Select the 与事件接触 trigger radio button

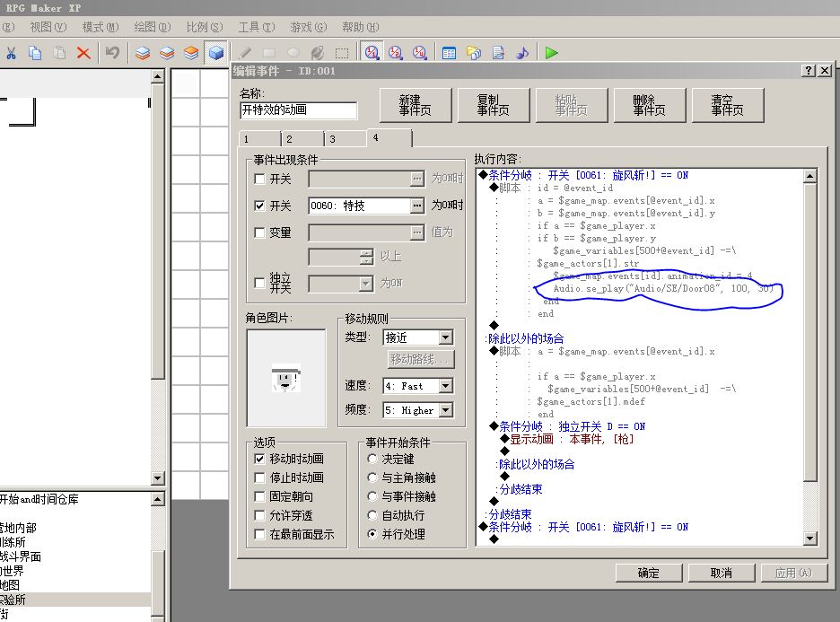pos(372,496)
